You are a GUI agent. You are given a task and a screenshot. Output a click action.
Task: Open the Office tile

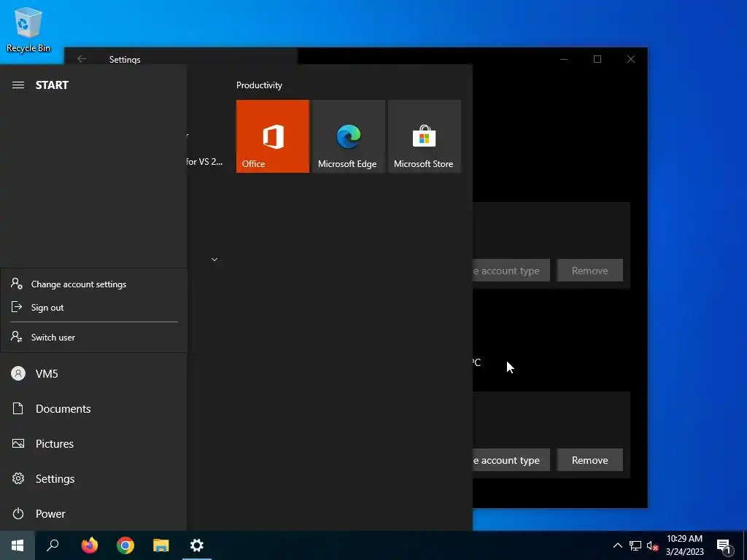pyautogui.click(x=273, y=136)
